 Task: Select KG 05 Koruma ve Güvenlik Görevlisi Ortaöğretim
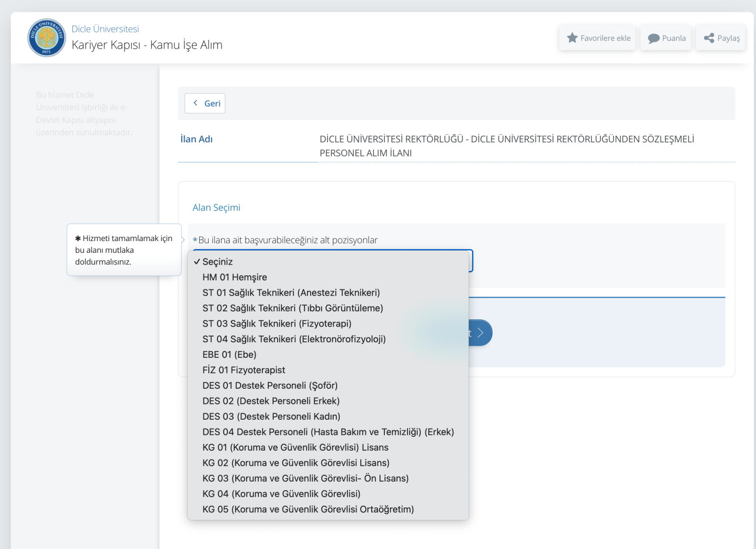(x=308, y=509)
